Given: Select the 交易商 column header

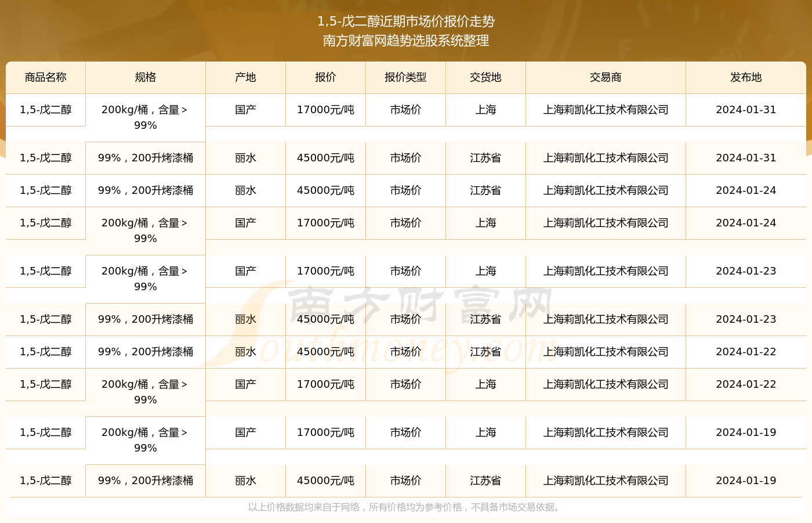Looking at the screenshot, I should 606,77.
